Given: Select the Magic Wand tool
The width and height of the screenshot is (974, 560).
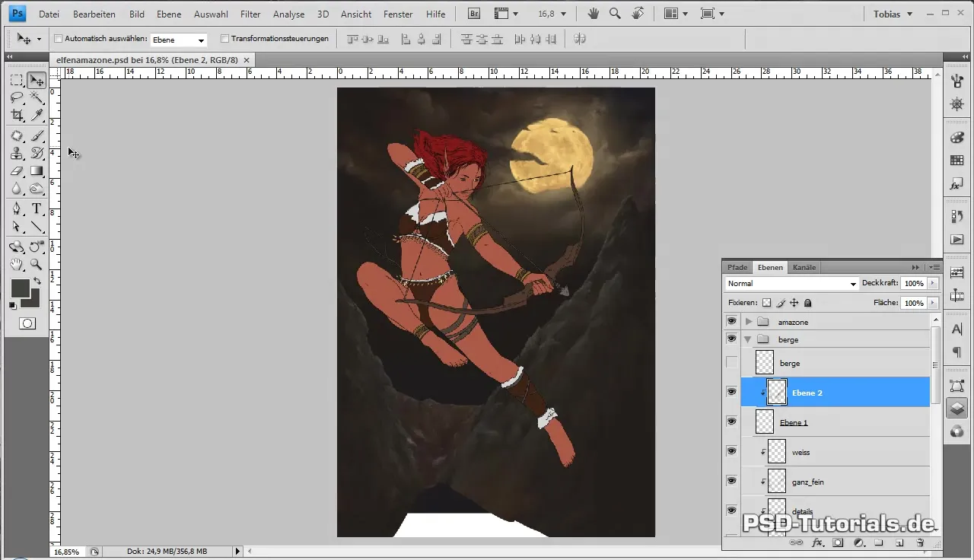Looking at the screenshot, I should tap(36, 97).
